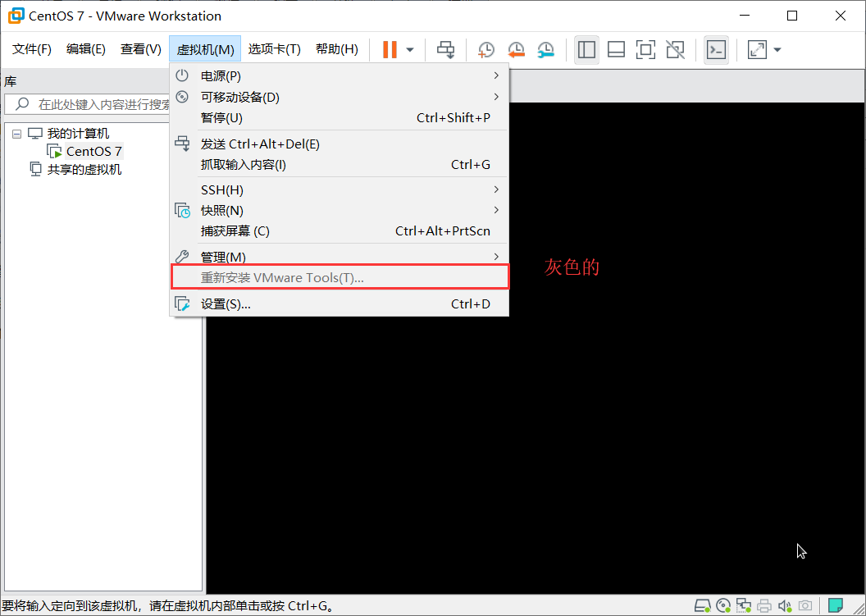Click 重新安装 VMware Tools(T)... entry
Viewport: 866px width, 616px height.
pos(340,277)
